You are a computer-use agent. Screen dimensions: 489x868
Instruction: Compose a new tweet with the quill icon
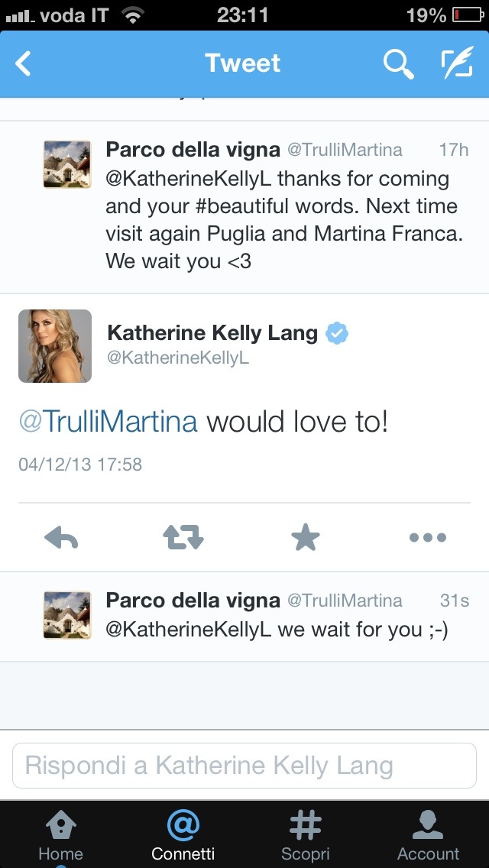point(457,64)
